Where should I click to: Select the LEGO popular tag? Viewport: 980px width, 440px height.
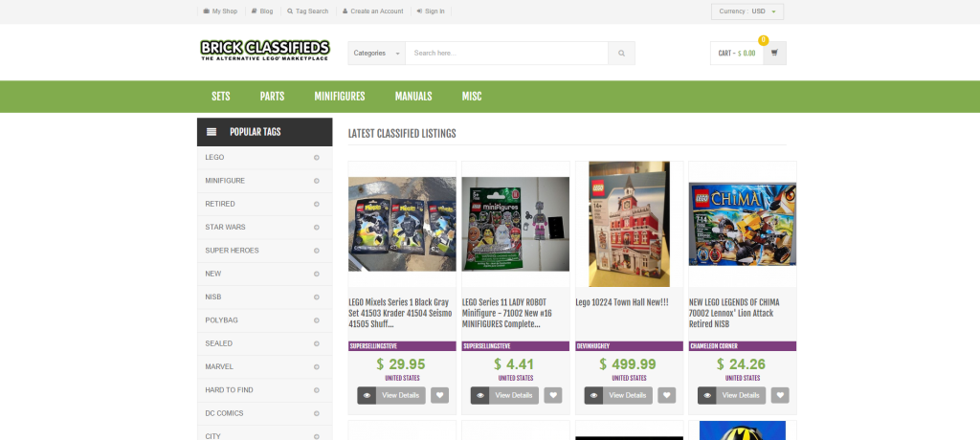214,158
